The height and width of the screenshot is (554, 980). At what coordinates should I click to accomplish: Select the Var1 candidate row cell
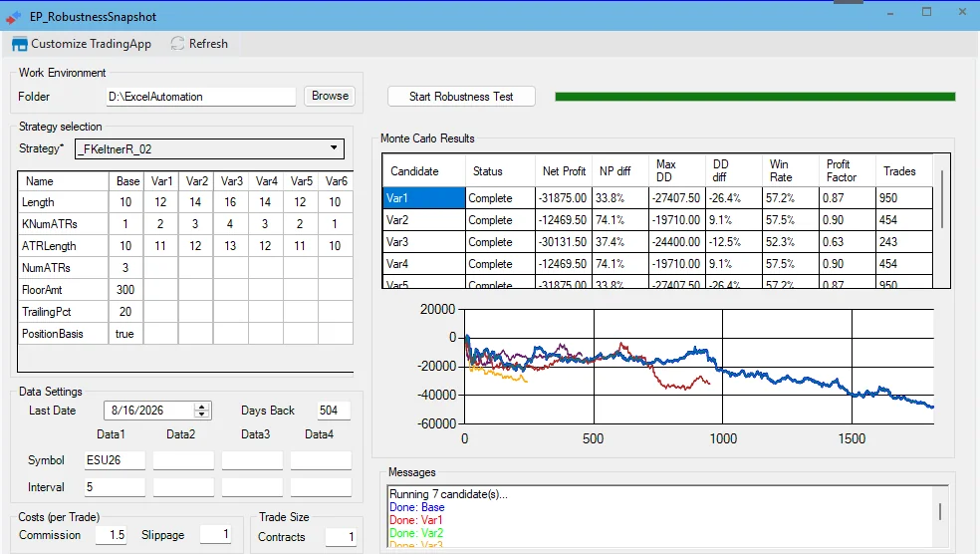(x=423, y=198)
